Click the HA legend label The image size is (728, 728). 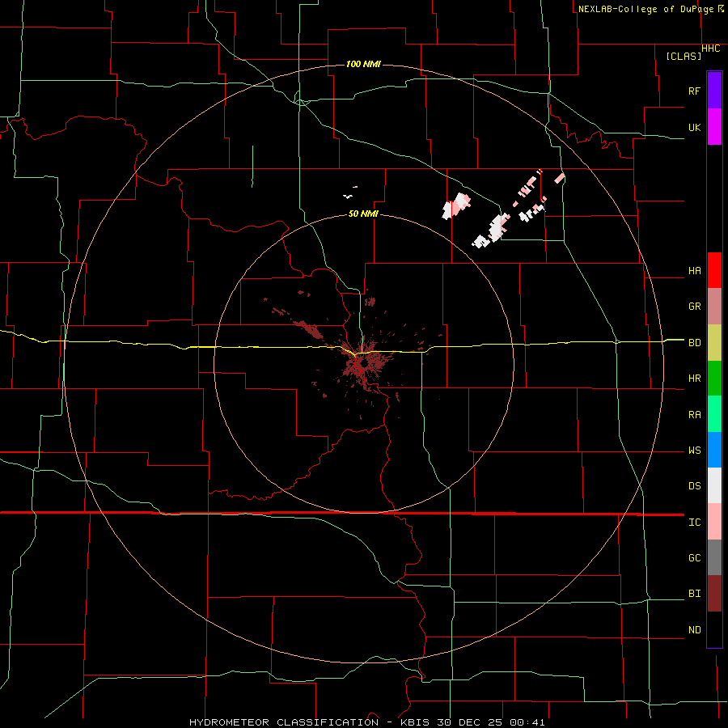click(694, 270)
